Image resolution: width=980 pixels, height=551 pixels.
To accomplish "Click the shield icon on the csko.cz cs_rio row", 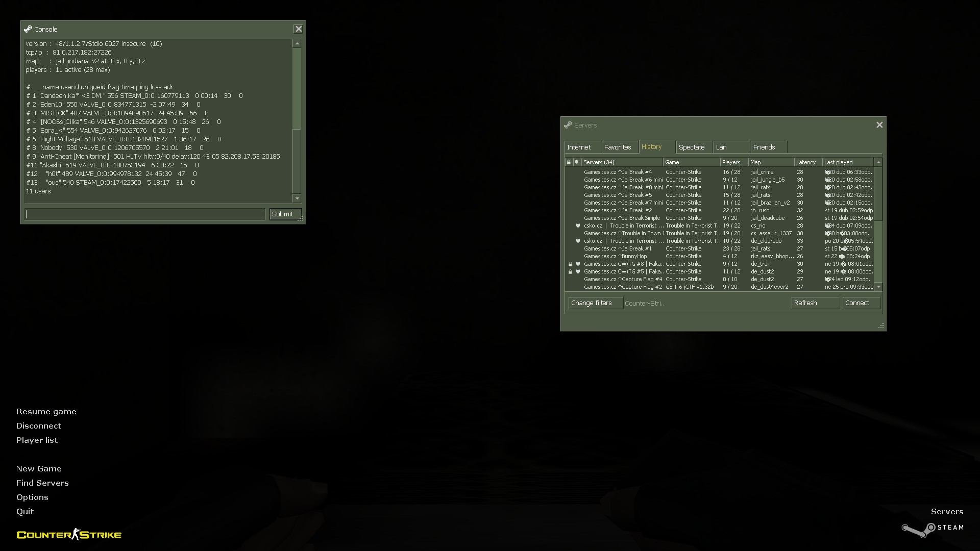I will 578,226.
